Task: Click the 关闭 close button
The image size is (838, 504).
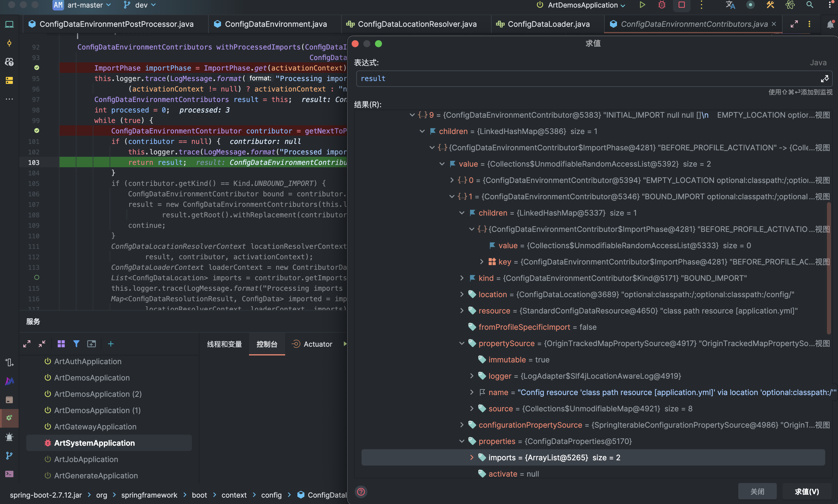Action: (757, 491)
